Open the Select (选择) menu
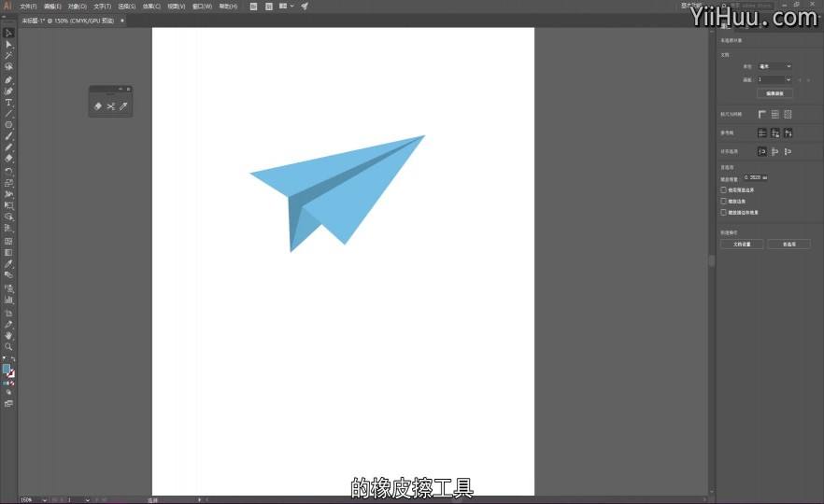 [127, 7]
